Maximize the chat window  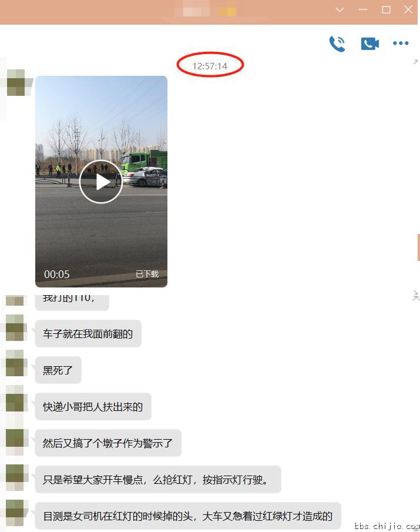pos(386,10)
